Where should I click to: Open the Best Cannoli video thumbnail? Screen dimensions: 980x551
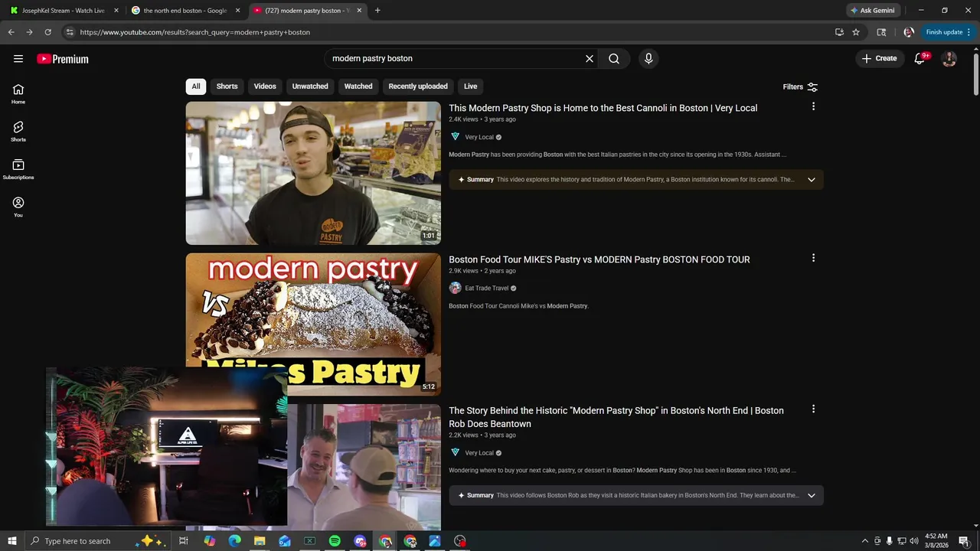[x=313, y=173]
